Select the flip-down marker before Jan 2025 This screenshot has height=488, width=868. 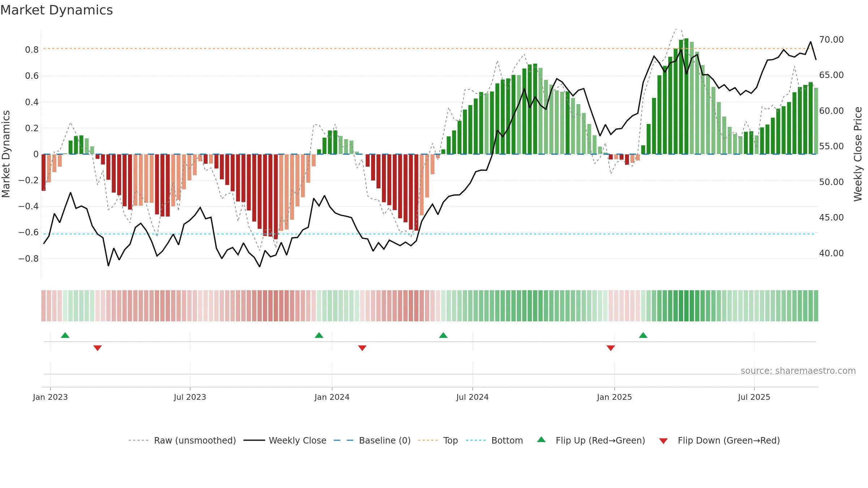click(611, 348)
